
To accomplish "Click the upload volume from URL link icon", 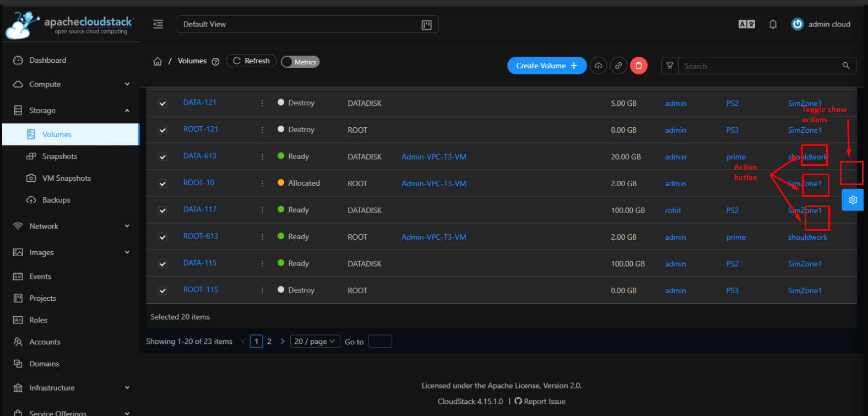I will [x=619, y=66].
